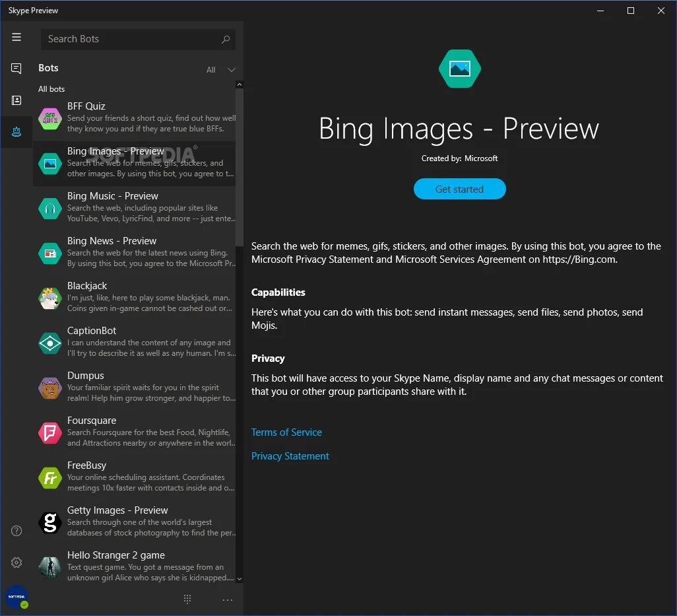The image size is (677, 616).
Task: Click the Bing News bot icon
Action: coord(50,254)
